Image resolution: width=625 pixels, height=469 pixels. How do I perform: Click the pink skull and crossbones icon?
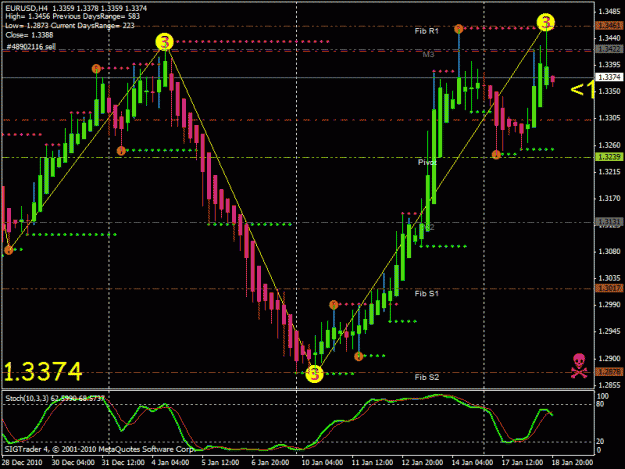[579, 366]
